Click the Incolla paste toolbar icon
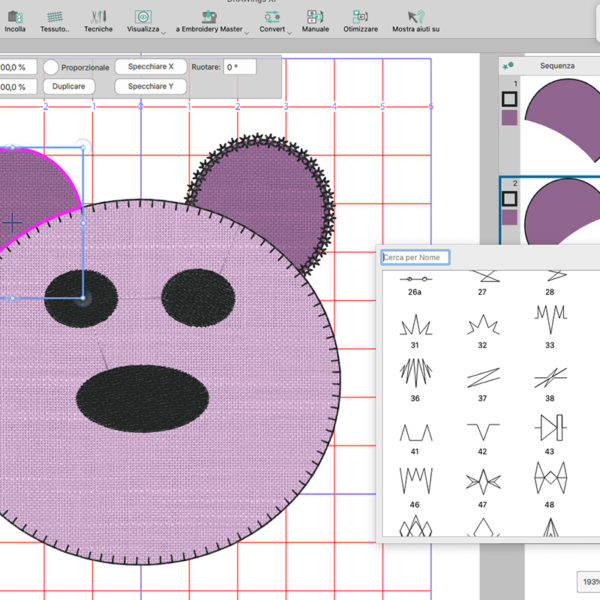This screenshot has height=600, width=600. tap(15, 17)
